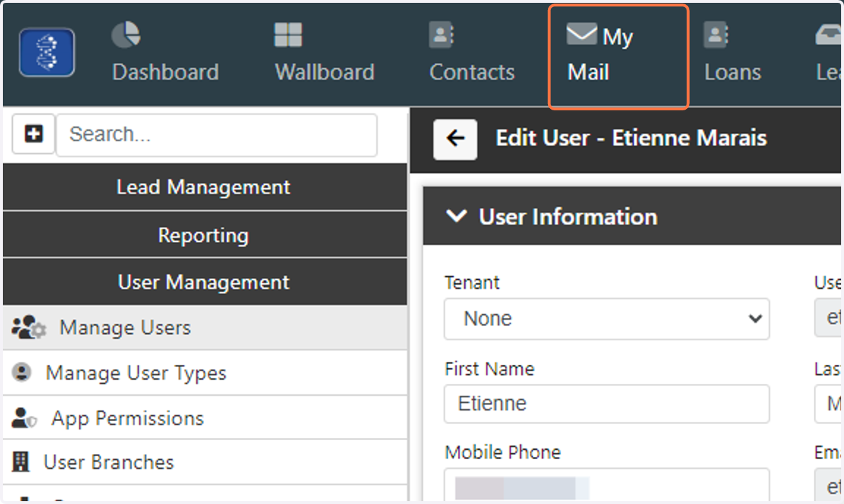Open App Permissions menu item

(205, 418)
